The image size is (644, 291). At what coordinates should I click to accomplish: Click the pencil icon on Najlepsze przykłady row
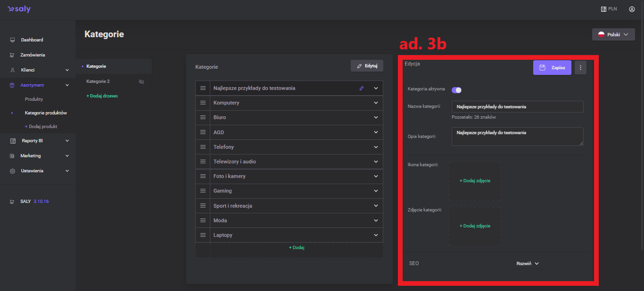pyautogui.click(x=362, y=88)
